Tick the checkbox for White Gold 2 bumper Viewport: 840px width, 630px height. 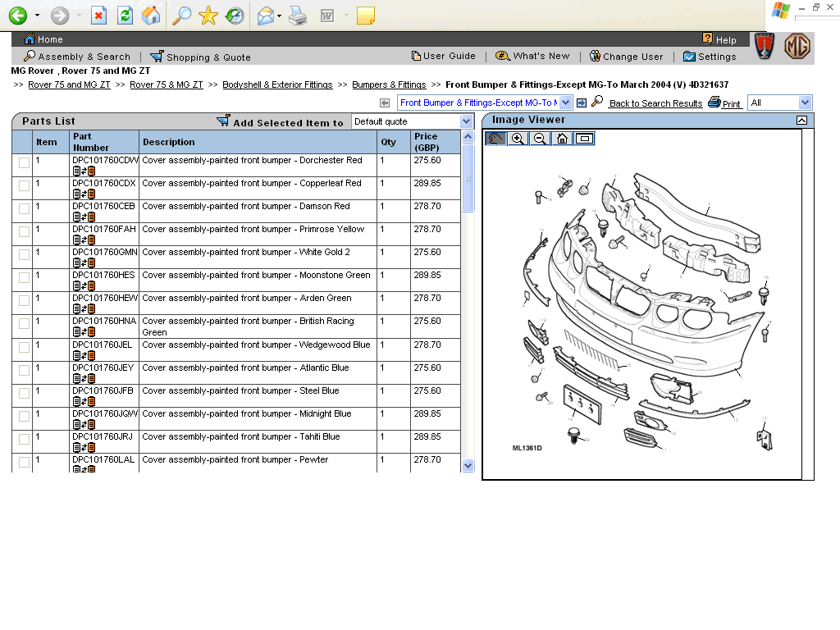[x=24, y=255]
